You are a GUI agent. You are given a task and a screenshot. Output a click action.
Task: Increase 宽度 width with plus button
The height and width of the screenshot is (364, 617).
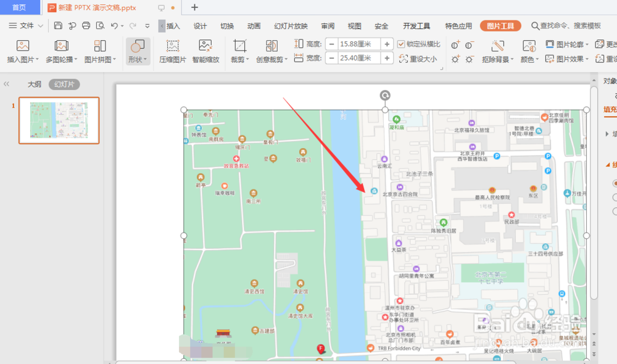click(x=387, y=58)
